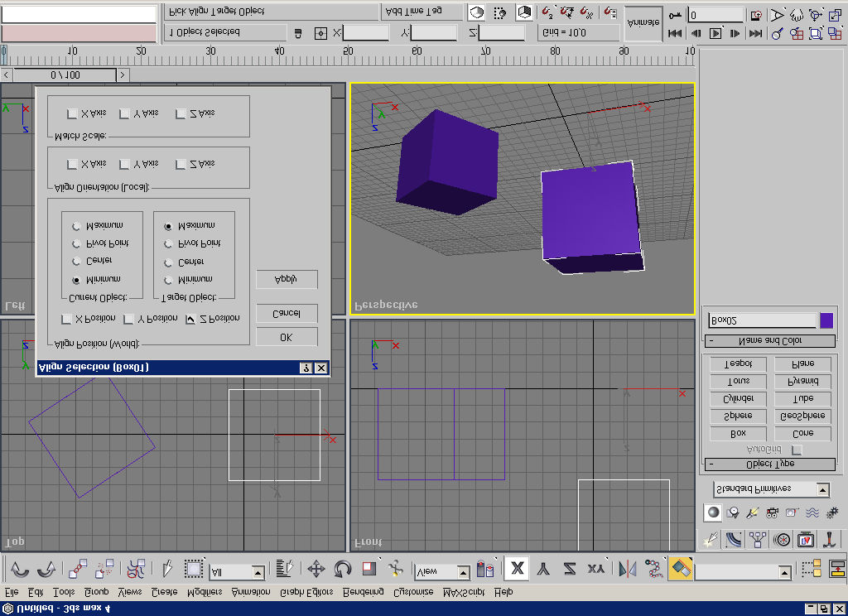
Task: Open the Select by Name list icon
Action: coord(284,569)
